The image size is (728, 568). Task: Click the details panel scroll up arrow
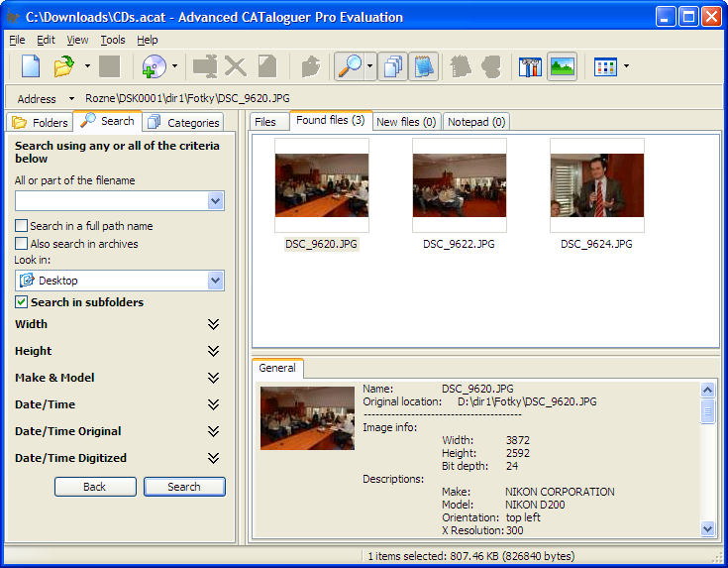pyautogui.click(x=707, y=390)
